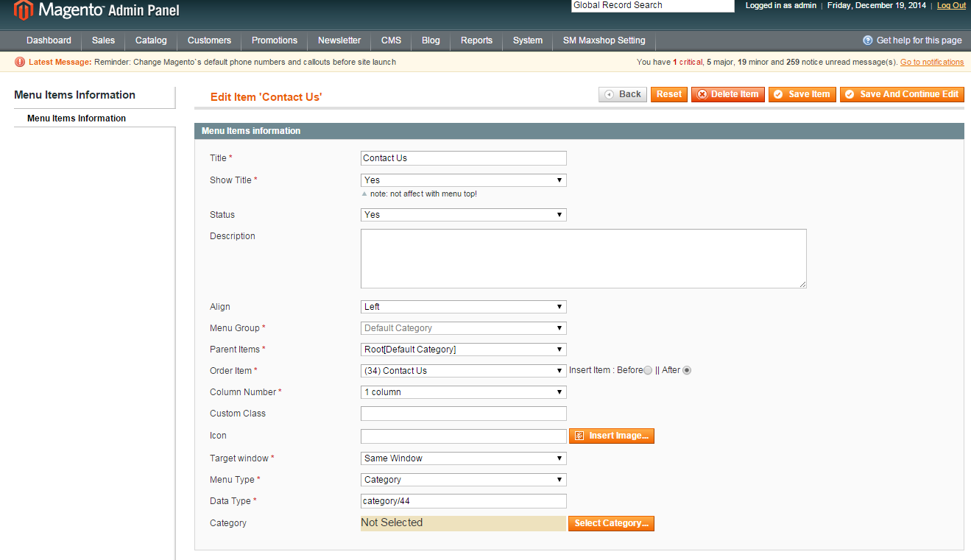Click the Delete Item button
The image size is (971, 560).
tap(728, 94)
